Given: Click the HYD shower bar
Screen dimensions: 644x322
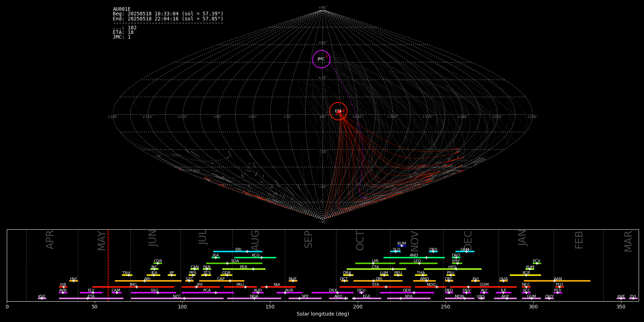Looking at the screenshot, I should pos(453,269).
